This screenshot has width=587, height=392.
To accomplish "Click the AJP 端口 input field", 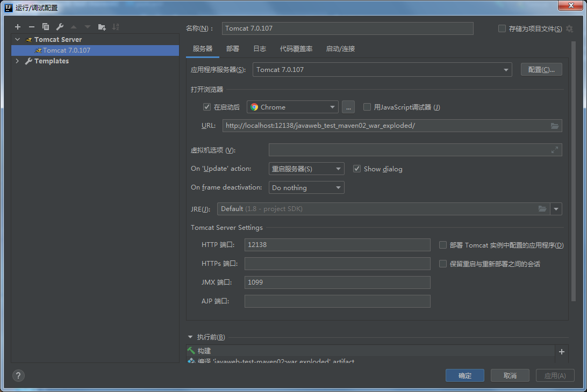I will [x=337, y=301].
